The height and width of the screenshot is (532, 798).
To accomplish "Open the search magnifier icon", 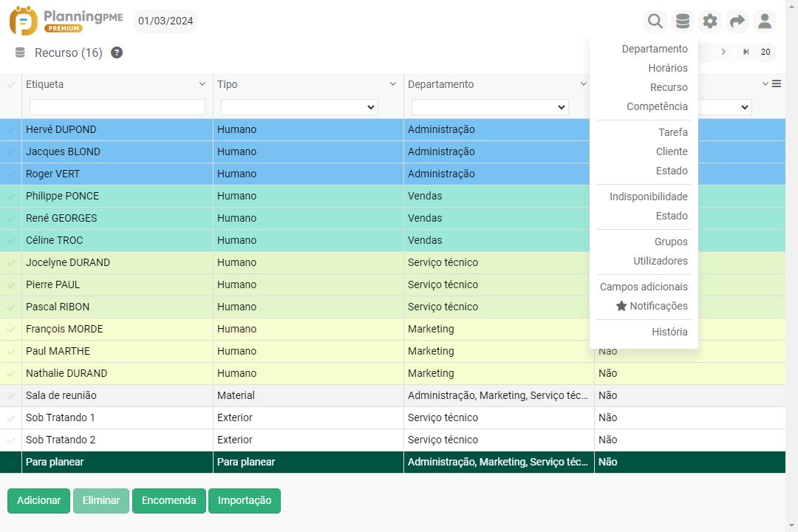I will [655, 21].
